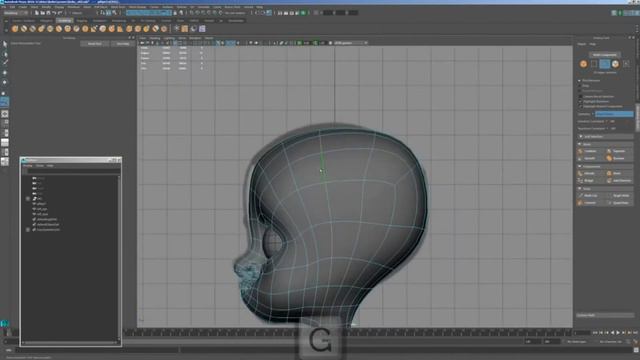640x360 pixels.
Task: Open the Display menu in Outliner window
Action: 27,166
